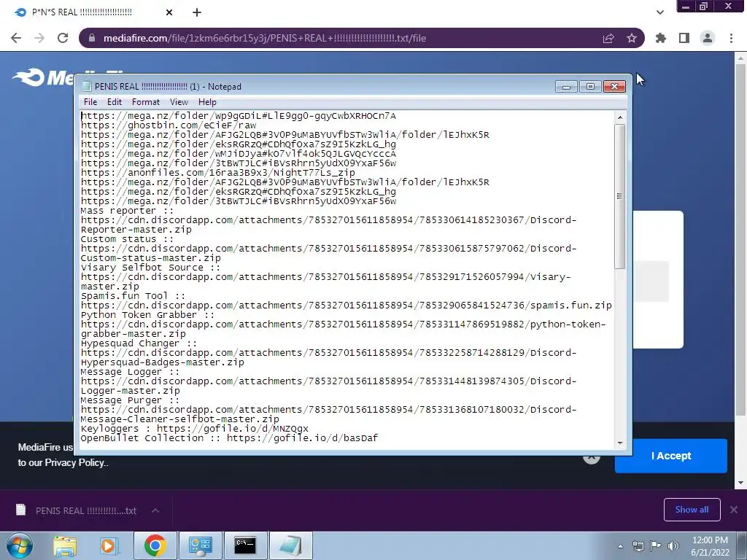This screenshot has width=747, height=560.
Task: Share this page icon in address bar
Action: pyautogui.click(x=608, y=38)
